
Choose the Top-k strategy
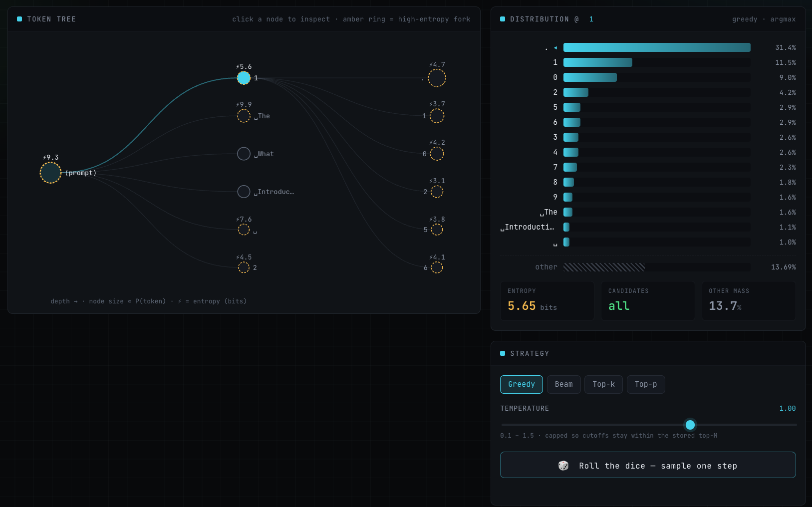pos(604,384)
